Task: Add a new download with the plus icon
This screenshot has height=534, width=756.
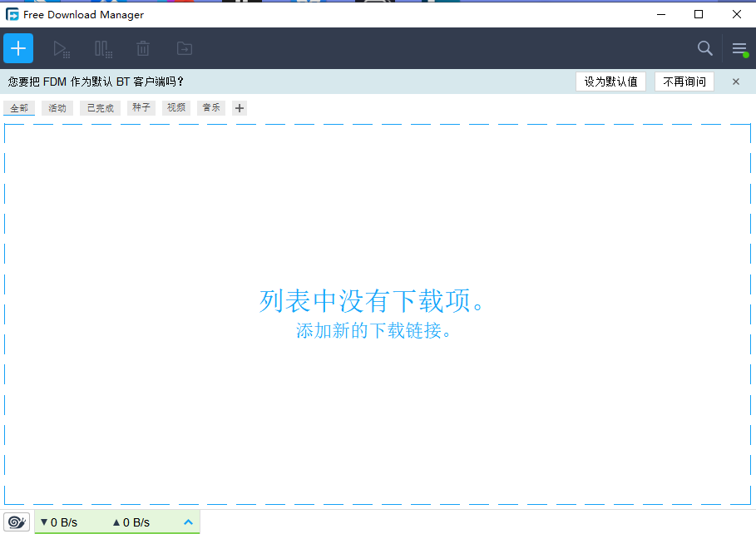Action: pyautogui.click(x=17, y=47)
